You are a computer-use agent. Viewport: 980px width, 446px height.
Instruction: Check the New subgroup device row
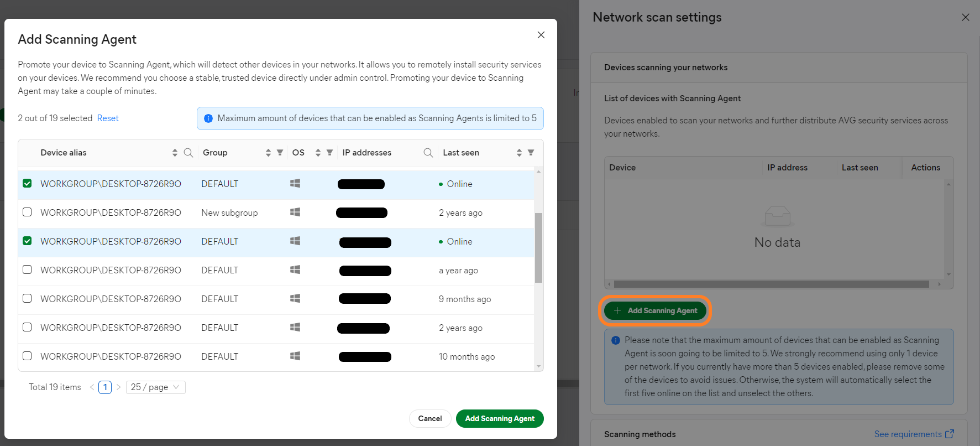[27, 211]
